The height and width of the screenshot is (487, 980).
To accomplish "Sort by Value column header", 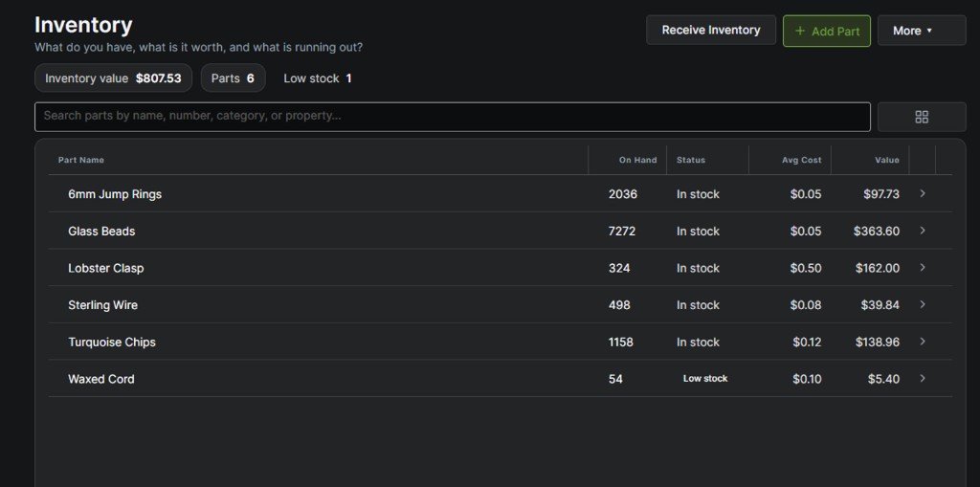I will 887,160.
